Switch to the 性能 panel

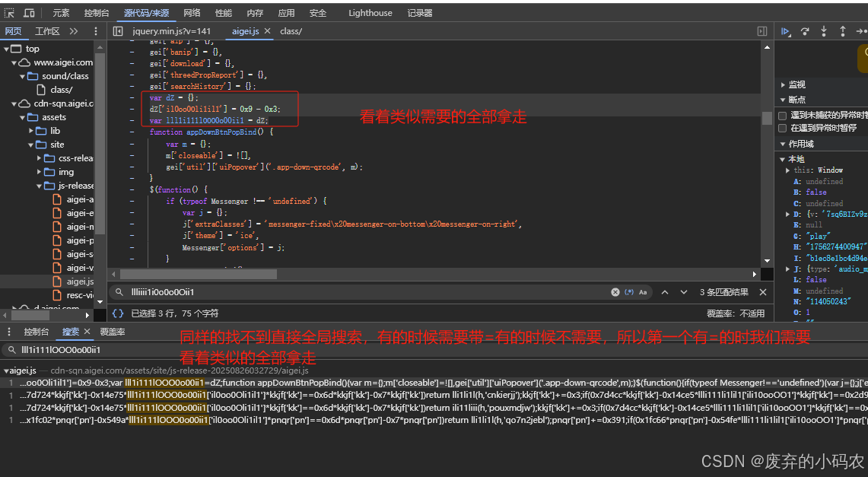223,13
